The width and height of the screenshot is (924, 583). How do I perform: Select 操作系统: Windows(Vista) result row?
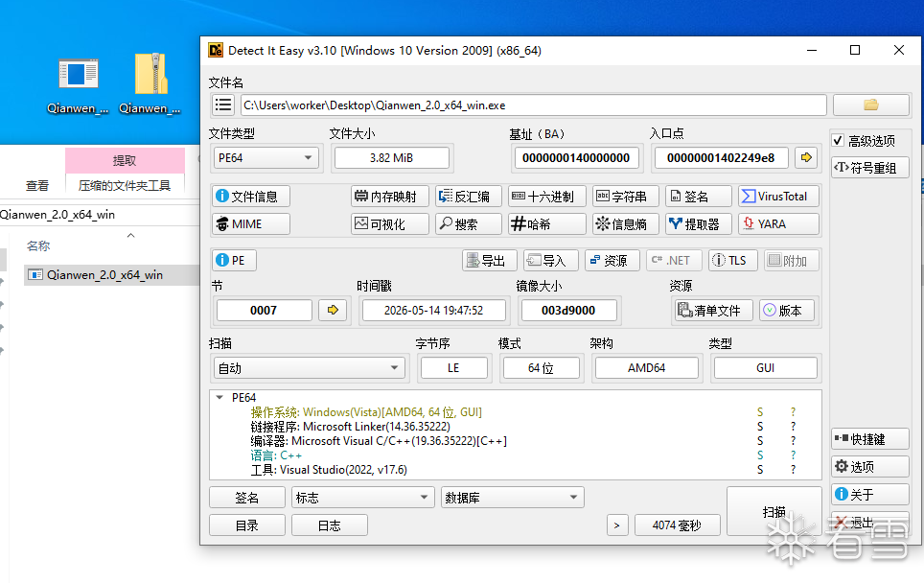(x=366, y=412)
